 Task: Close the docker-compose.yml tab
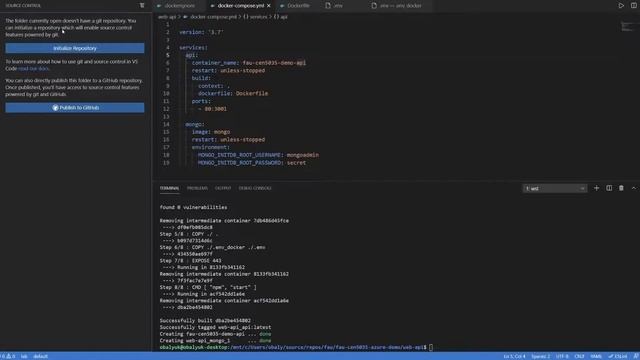click(x=269, y=6)
